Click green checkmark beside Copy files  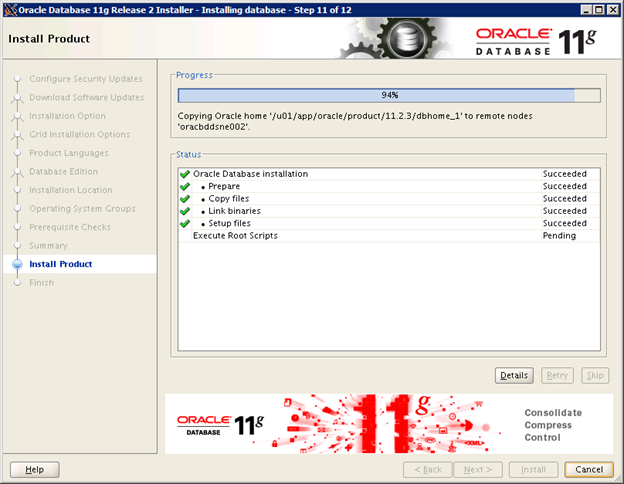point(185,199)
